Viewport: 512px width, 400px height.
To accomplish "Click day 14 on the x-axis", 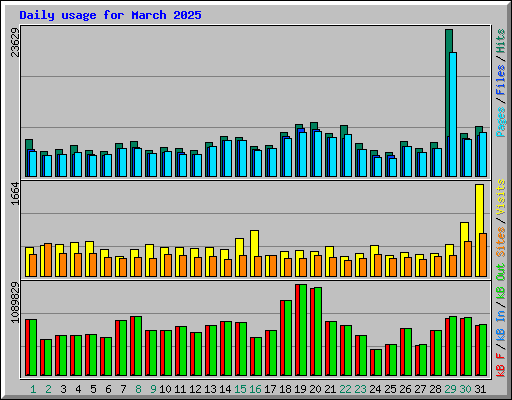I will pos(225,389).
